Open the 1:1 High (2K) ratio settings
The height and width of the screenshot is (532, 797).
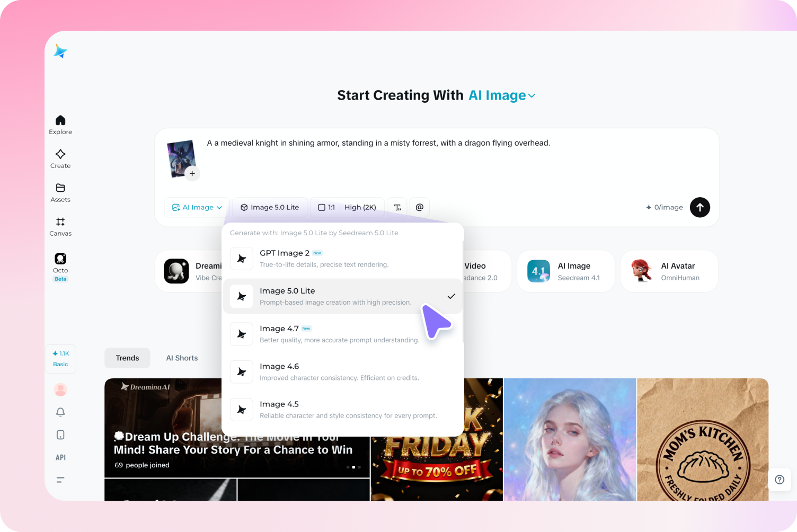(347, 207)
